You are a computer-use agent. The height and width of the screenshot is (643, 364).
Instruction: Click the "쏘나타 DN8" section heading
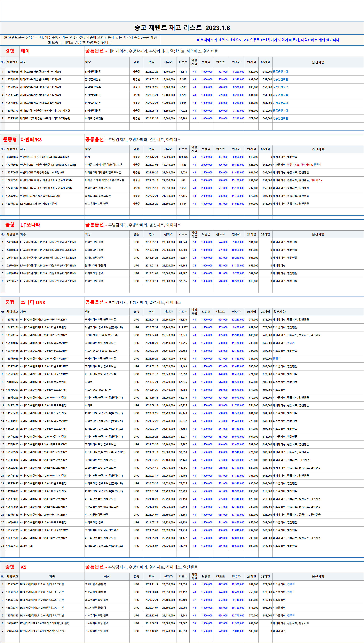coord(33,303)
